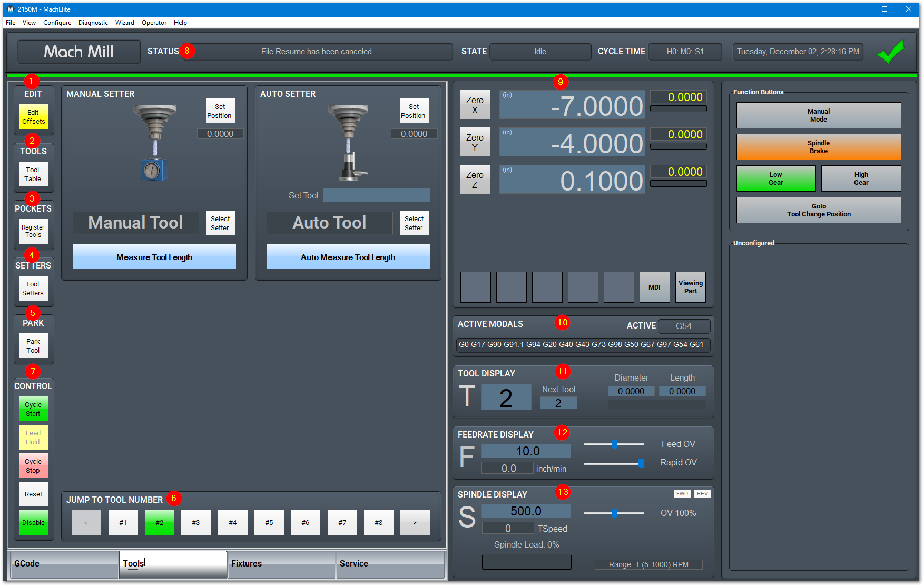Screen dimensions: 924x586
Task: Click Auto Measure Tool Length button
Action: pos(348,257)
